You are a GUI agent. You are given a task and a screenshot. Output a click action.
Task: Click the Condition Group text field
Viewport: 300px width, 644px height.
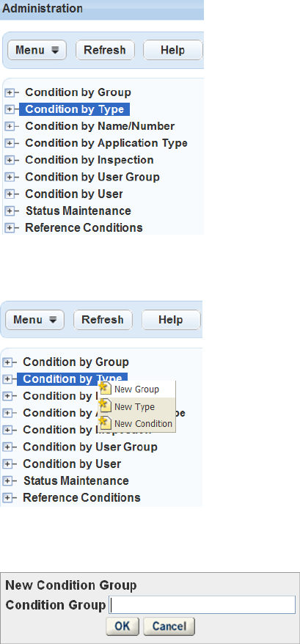coord(202,605)
